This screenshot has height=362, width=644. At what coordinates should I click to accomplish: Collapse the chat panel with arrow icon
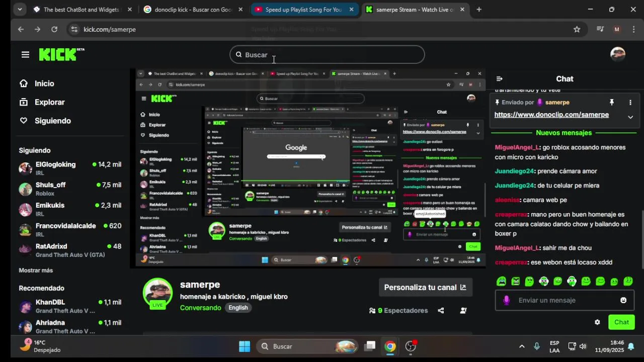(500, 79)
